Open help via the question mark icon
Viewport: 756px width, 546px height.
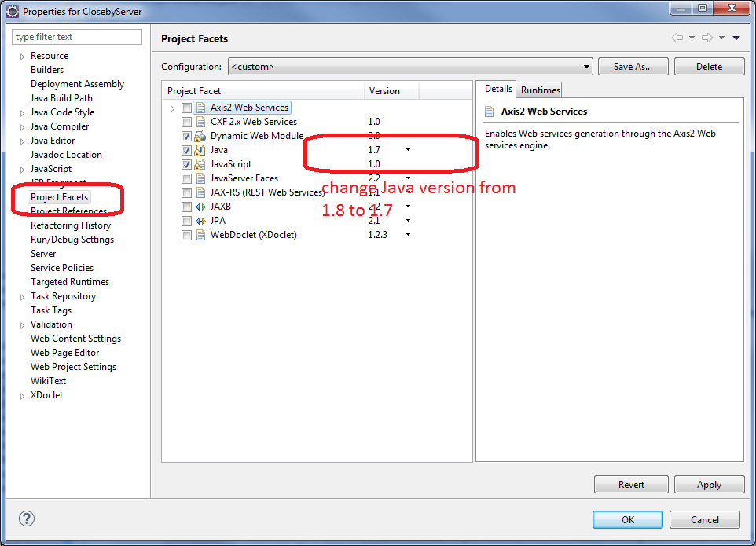[x=26, y=519]
